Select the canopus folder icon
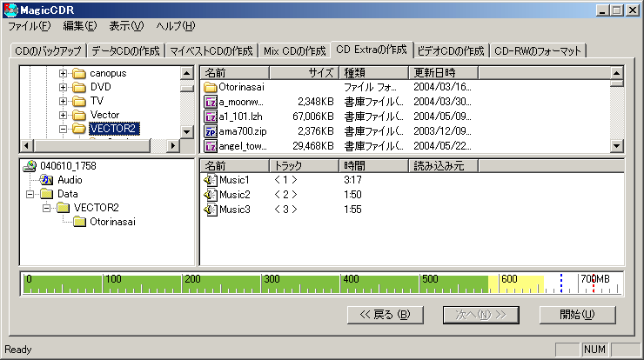 point(79,74)
